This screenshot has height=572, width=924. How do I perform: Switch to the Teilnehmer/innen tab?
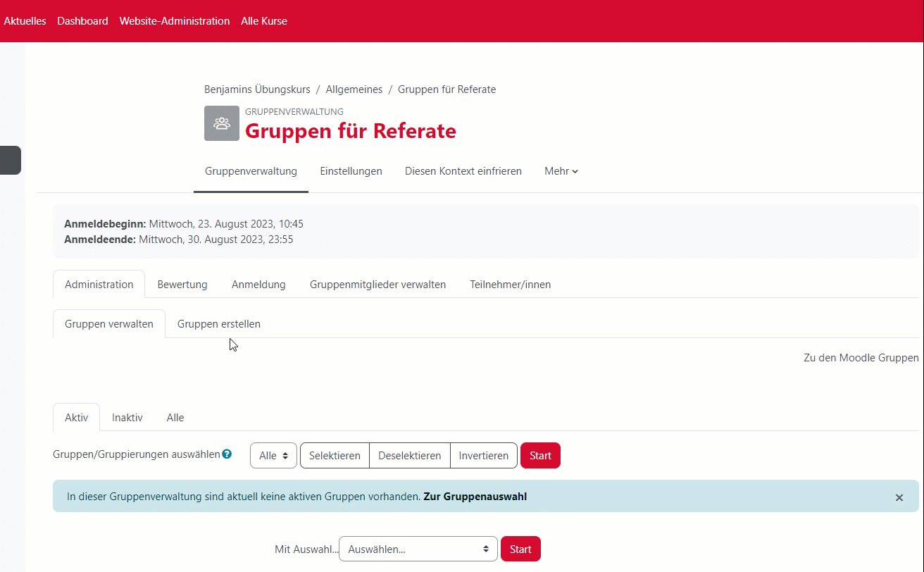coord(510,284)
